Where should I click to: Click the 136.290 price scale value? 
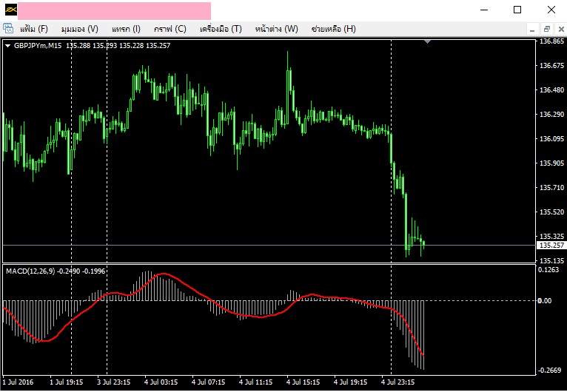pos(551,115)
